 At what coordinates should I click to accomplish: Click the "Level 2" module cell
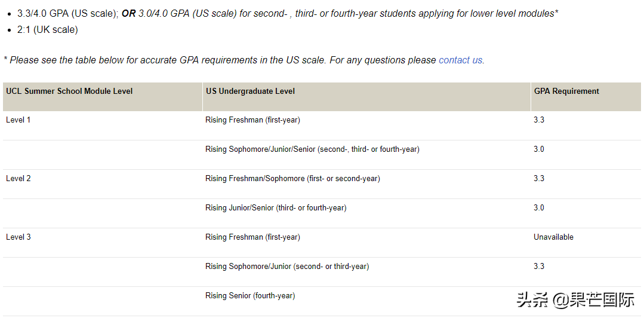(19, 179)
